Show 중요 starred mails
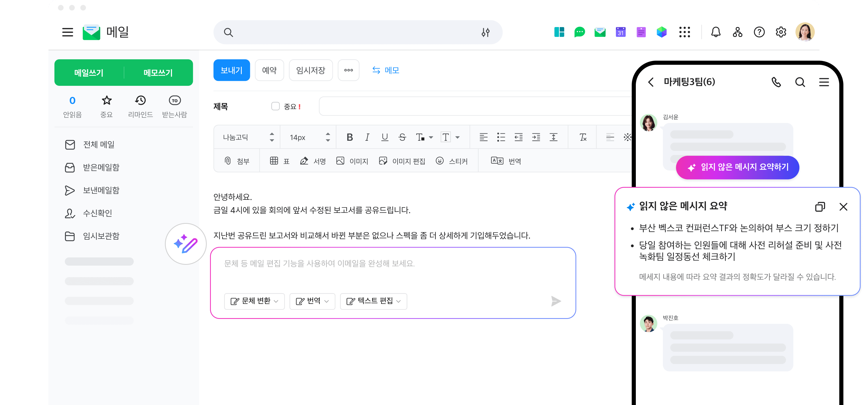The width and height of the screenshot is (868, 405). pyautogui.click(x=106, y=107)
